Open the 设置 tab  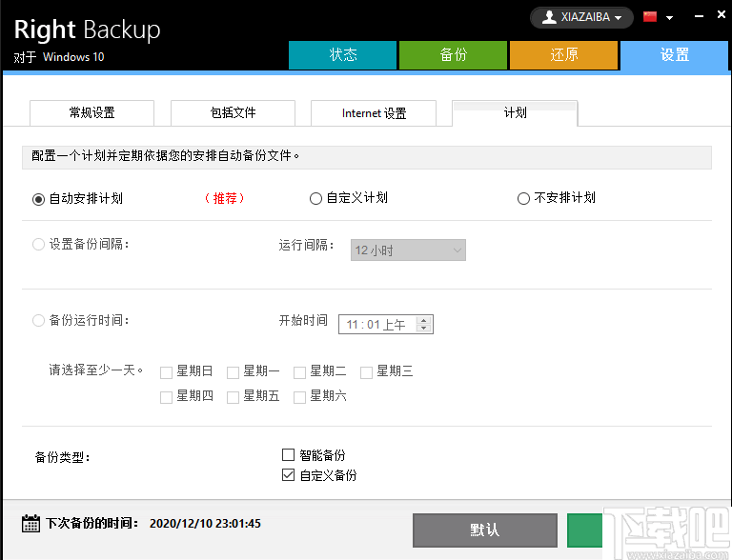(674, 55)
